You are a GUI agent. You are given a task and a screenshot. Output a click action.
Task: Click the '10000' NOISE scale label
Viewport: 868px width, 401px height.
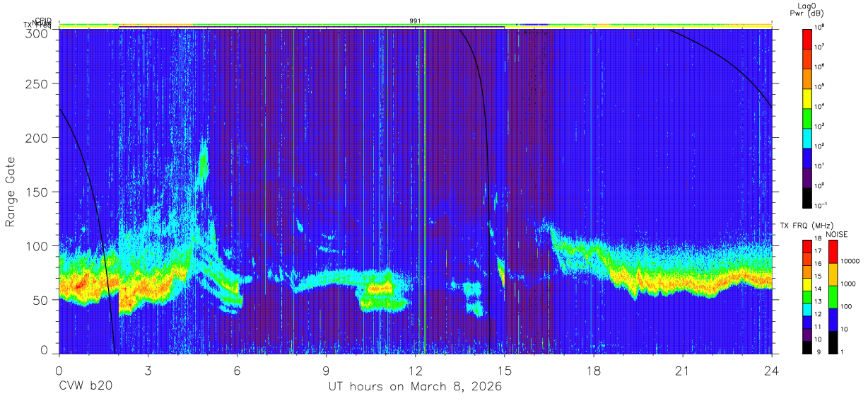click(850, 263)
